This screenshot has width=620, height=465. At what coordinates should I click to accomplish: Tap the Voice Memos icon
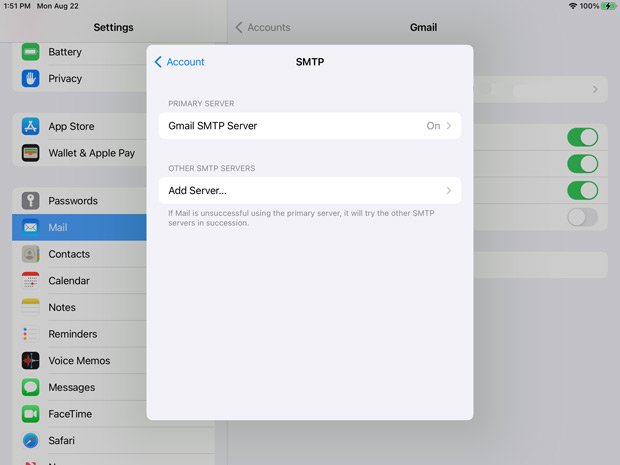pyautogui.click(x=30, y=361)
